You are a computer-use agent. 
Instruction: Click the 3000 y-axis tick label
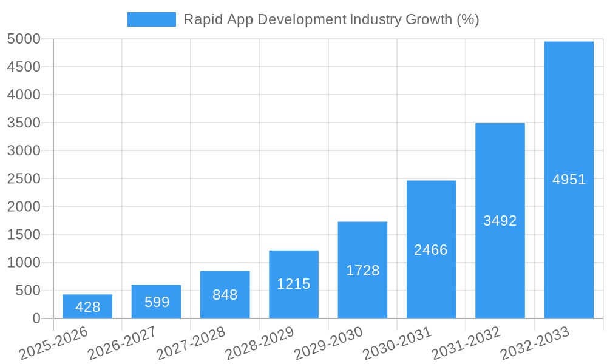click(24, 150)
